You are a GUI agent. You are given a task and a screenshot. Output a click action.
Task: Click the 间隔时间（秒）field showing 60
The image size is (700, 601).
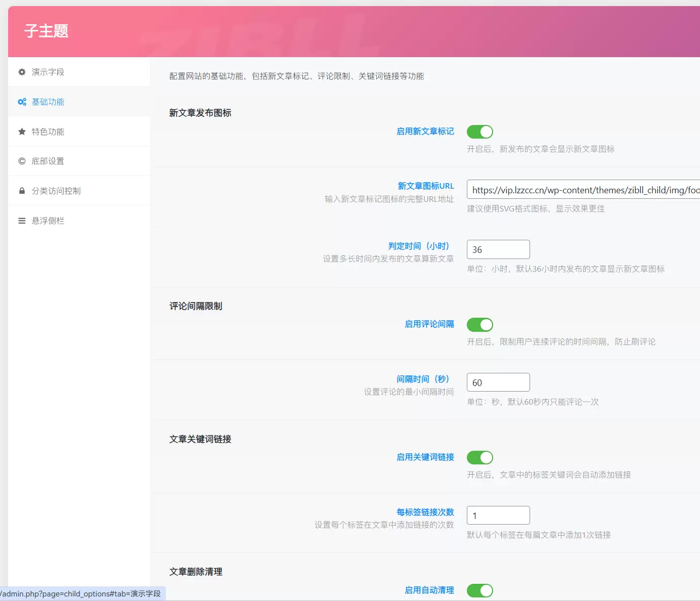click(x=498, y=382)
